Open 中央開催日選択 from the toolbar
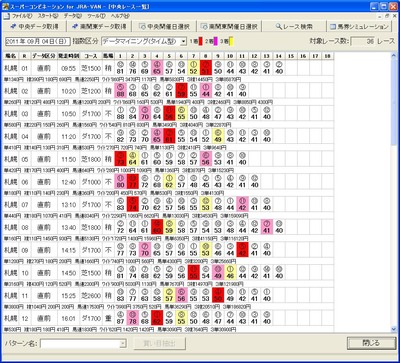This screenshot has width=400, height=363. pyautogui.click(x=164, y=27)
